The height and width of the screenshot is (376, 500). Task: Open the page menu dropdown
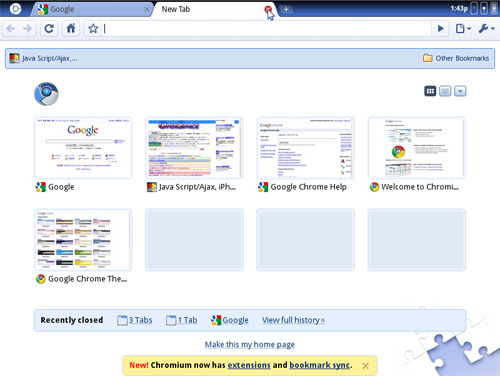click(x=463, y=29)
